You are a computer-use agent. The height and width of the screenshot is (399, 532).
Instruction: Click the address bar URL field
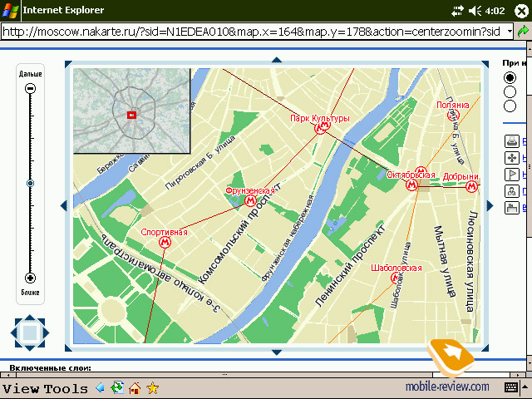[253, 32]
